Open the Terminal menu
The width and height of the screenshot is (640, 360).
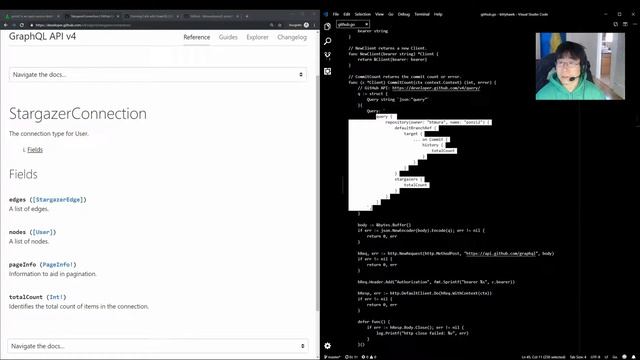(x=422, y=14)
